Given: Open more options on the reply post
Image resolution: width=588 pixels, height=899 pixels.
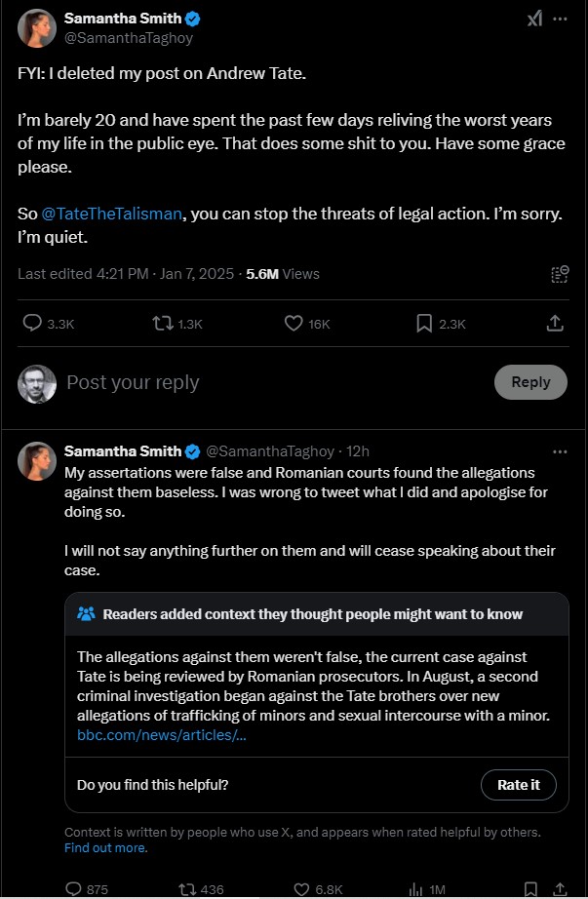Looking at the screenshot, I should point(560,451).
